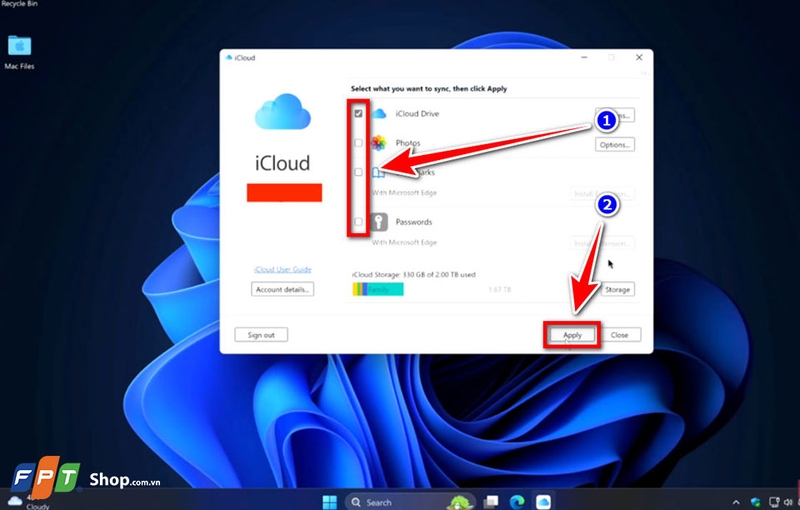The width and height of the screenshot is (800, 510).
Task: Click the iCloud Drive cloud icon
Action: tap(379, 113)
